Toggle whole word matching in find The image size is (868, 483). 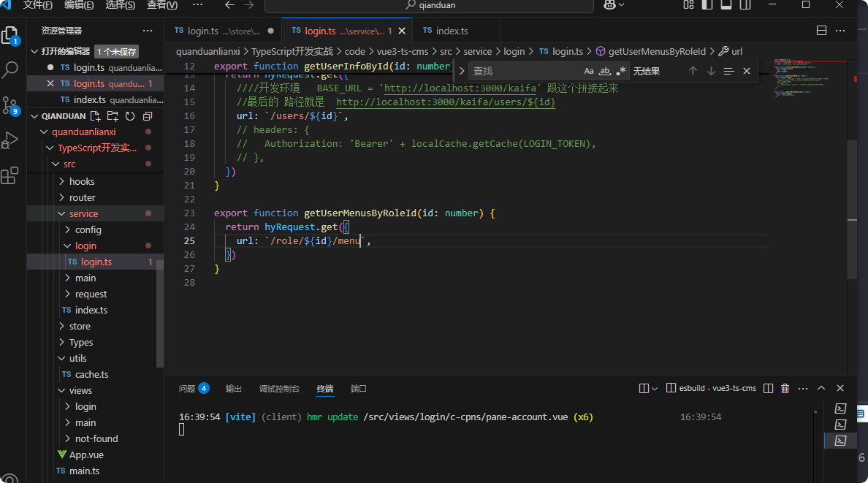click(x=605, y=71)
